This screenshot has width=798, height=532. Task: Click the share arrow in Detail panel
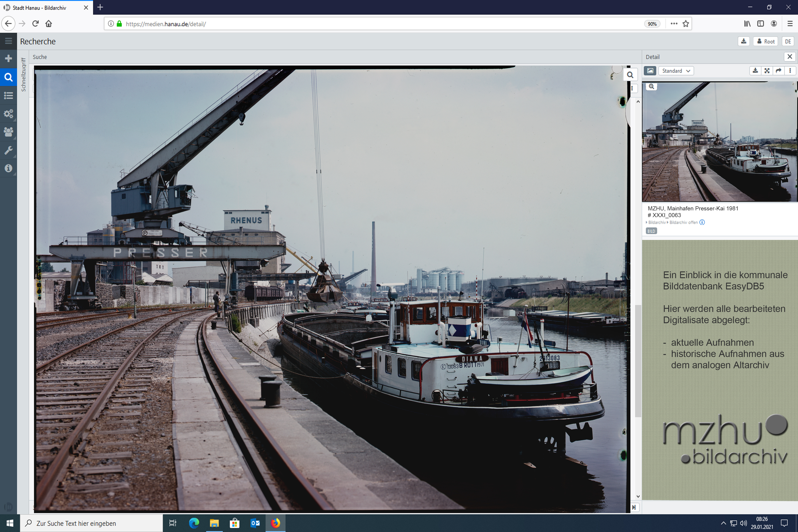click(x=779, y=70)
